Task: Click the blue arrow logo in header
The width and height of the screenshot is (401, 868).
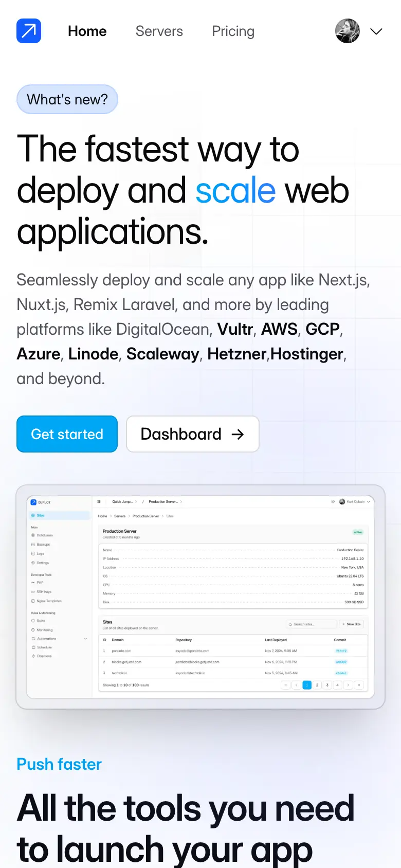Action: click(x=29, y=31)
